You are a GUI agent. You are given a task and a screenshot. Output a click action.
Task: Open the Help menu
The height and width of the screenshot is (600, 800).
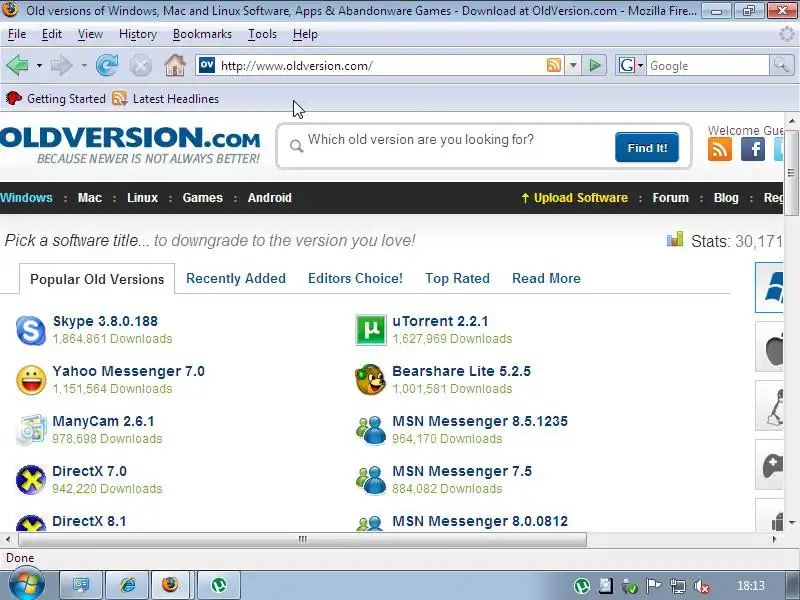click(305, 34)
